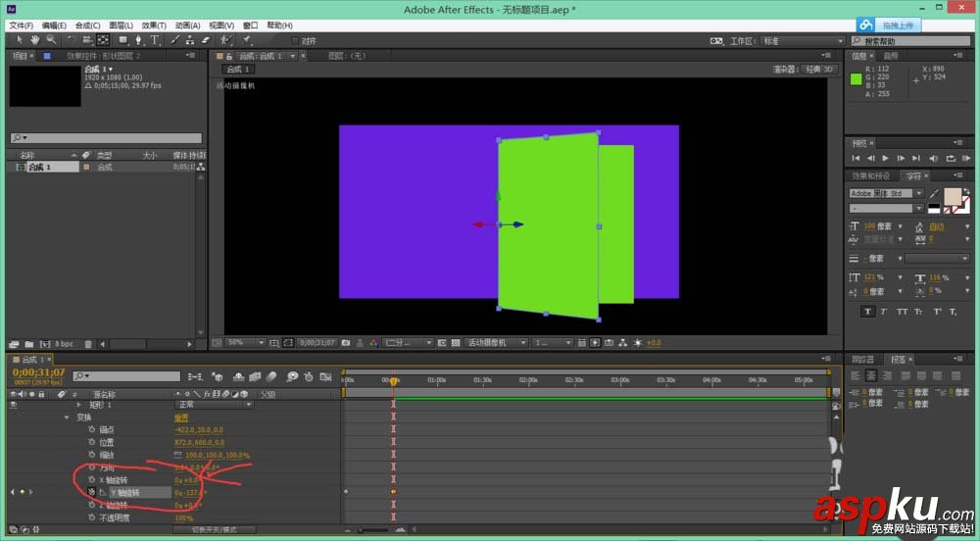Expand the Rectangle 1 group triangle

[x=78, y=405]
